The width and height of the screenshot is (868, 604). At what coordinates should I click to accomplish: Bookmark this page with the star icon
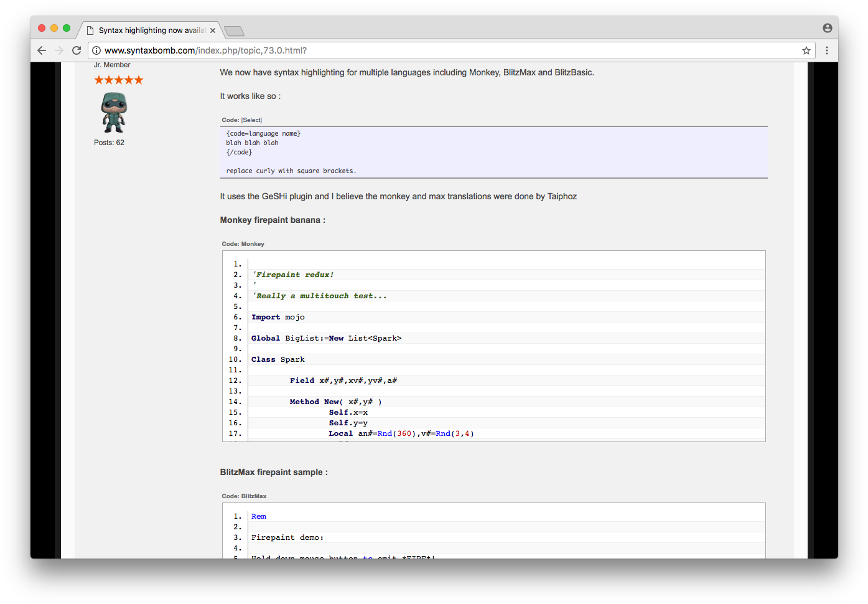pos(806,50)
